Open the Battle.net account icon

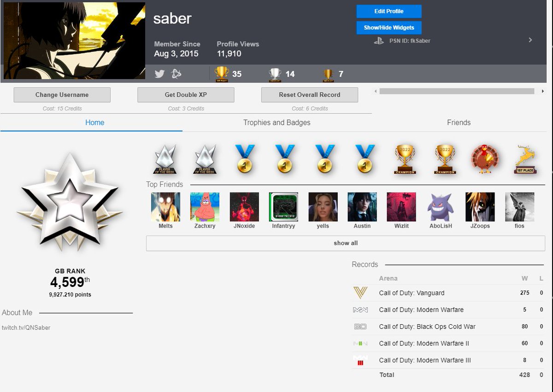(176, 74)
